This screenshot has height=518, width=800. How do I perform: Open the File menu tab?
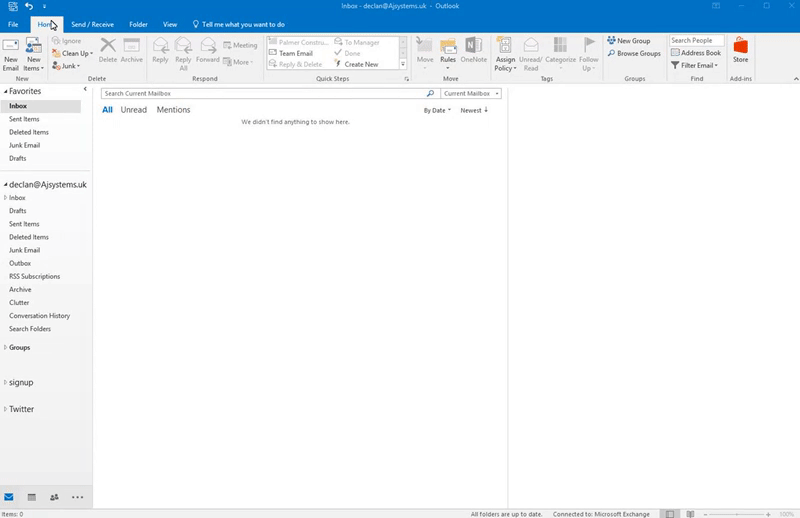[13, 24]
